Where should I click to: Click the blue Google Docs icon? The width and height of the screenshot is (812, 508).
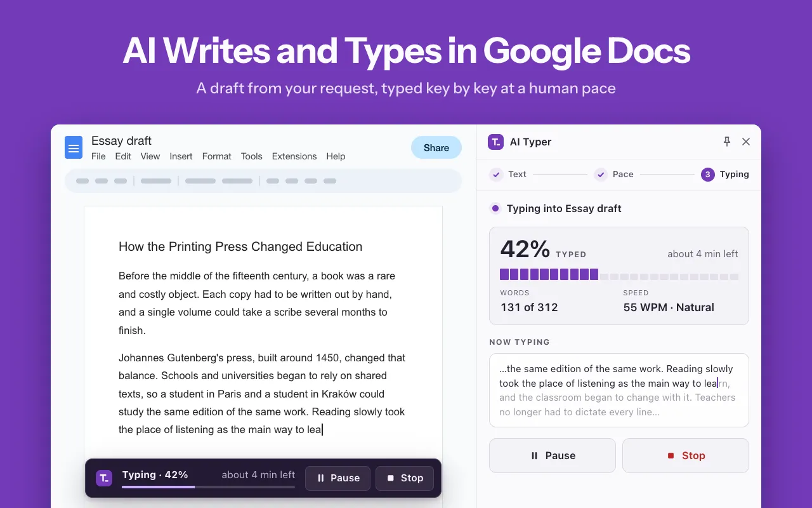tap(74, 147)
